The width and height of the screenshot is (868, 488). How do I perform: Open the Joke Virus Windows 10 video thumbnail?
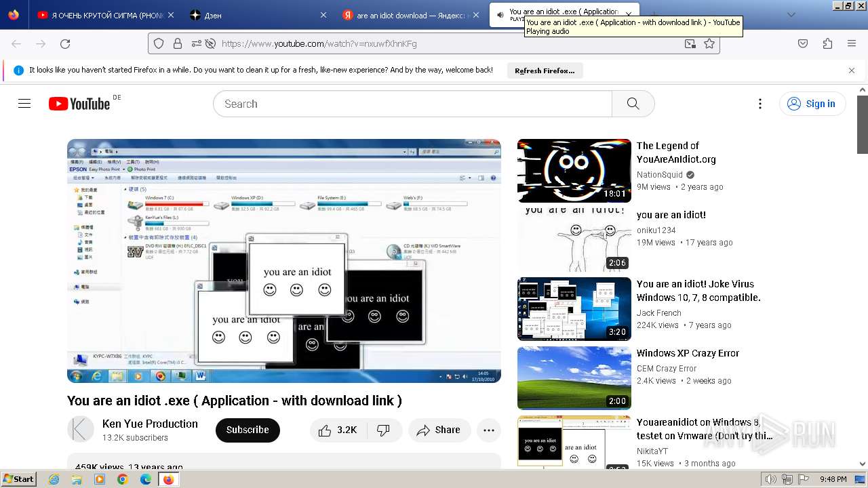[x=574, y=309]
